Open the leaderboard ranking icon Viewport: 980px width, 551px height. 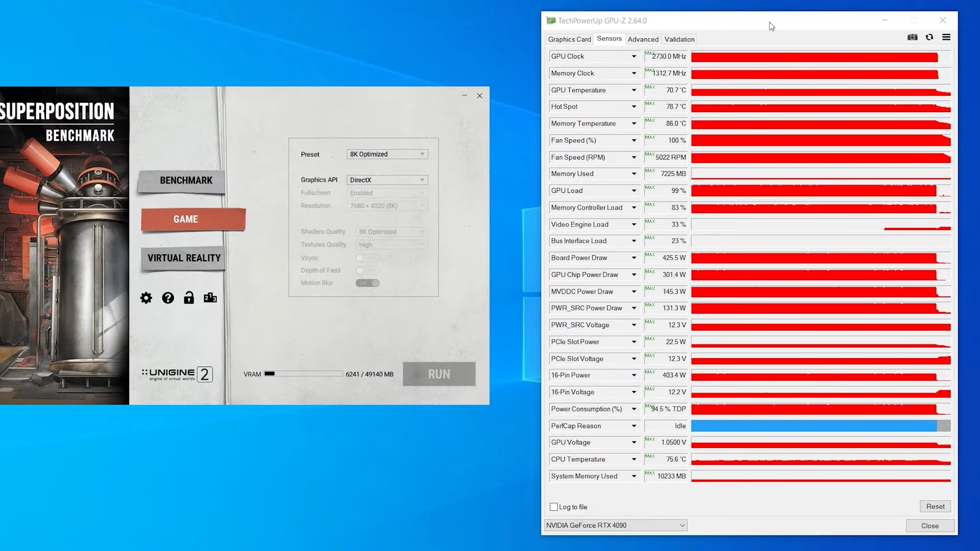pos(210,298)
